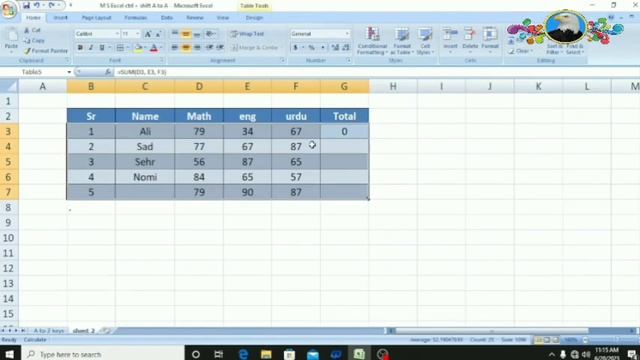Image resolution: width=640 pixels, height=360 pixels.
Task: Click Insert cells button
Action: coord(450,39)
